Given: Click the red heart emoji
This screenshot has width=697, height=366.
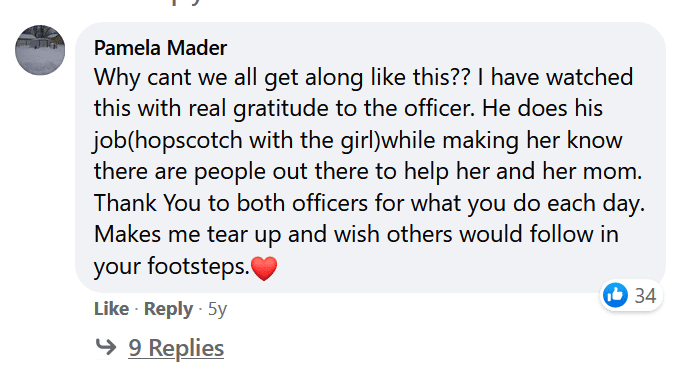Looking at the screenshot, I should (264, 268).
